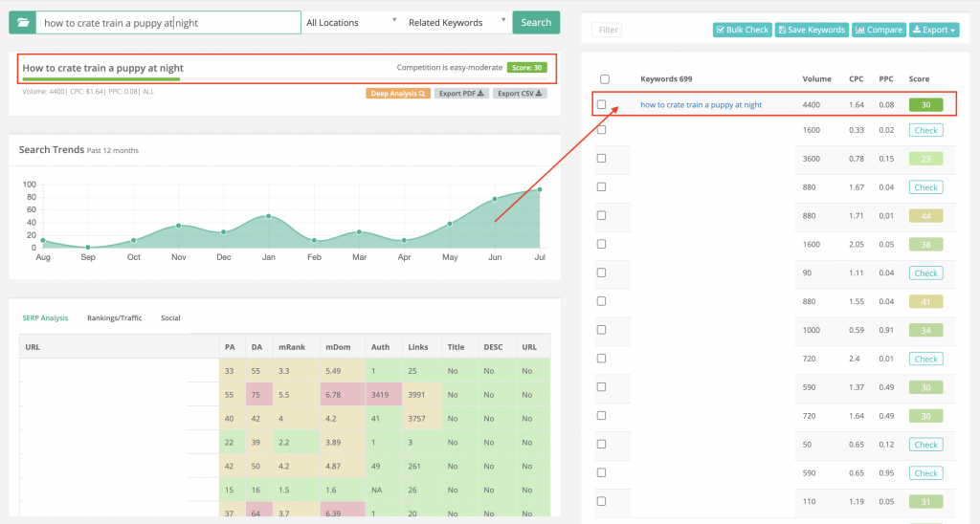Click the yellow score 44 badge
Viewport: 980px width, 524px height.
click(925, 216)
